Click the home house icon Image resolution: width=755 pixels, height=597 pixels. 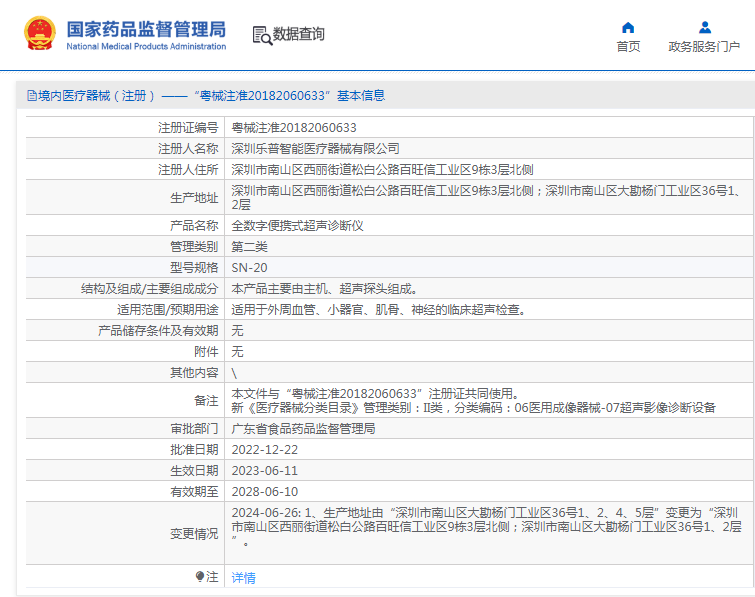[628, 27]
